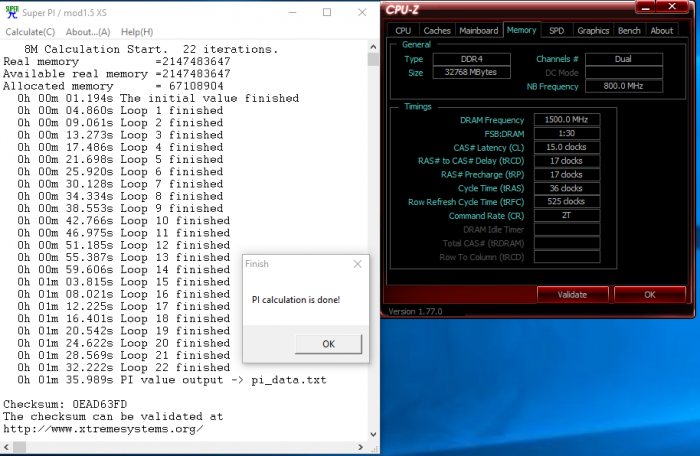Click the scroll left arrow in Super PI
The height and width of the screenshot is (456, 700).
tap(6, 447)
